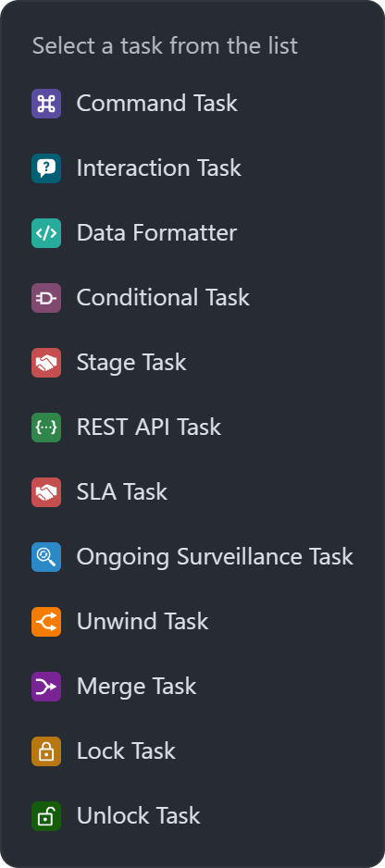Screen dimensions: 385x868
Task: Click the Lock Task padlock icon
Action: tap(46, 751)
